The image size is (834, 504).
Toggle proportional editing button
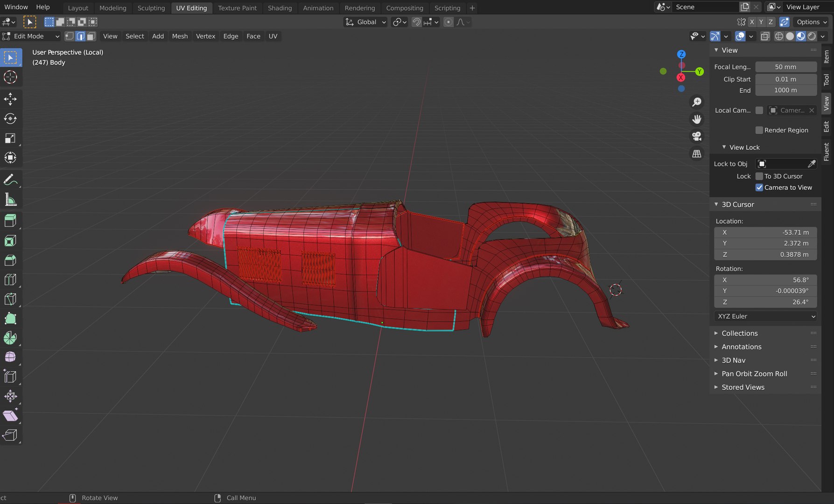tap(448, 22)
